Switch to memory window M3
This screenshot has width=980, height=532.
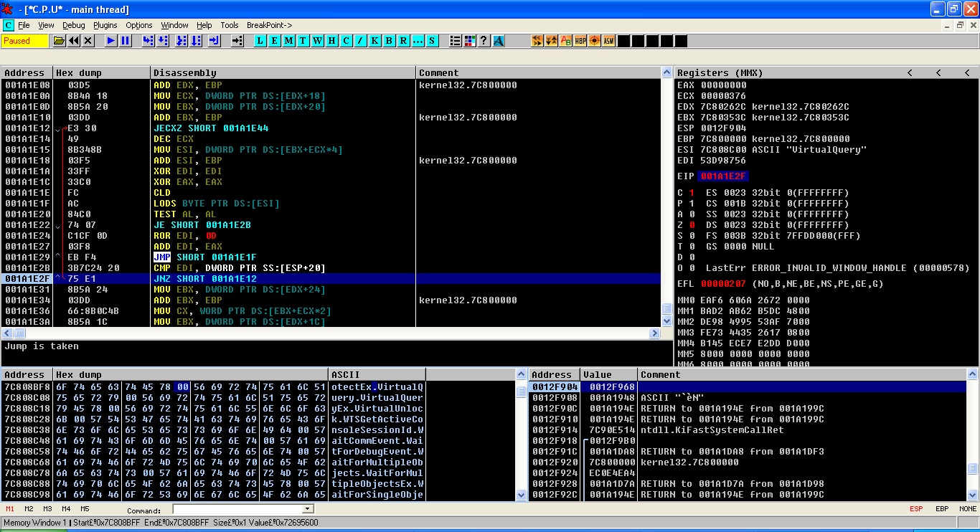point(48,509)
